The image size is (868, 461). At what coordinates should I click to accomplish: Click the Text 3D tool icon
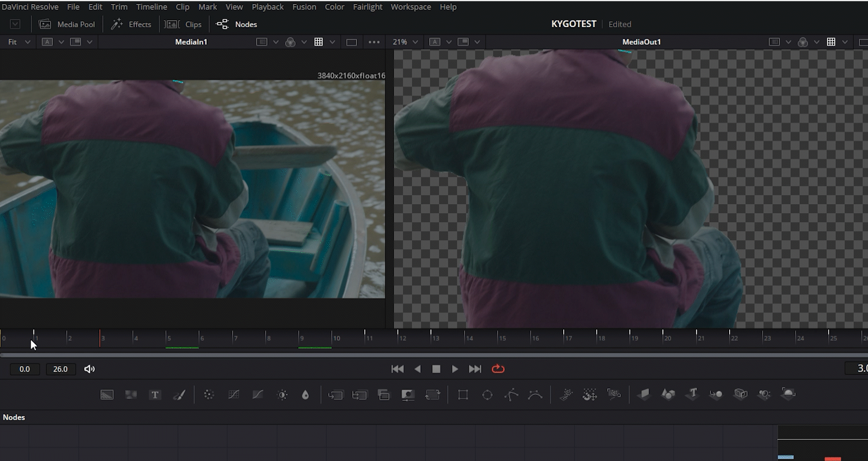coord(692,394)
